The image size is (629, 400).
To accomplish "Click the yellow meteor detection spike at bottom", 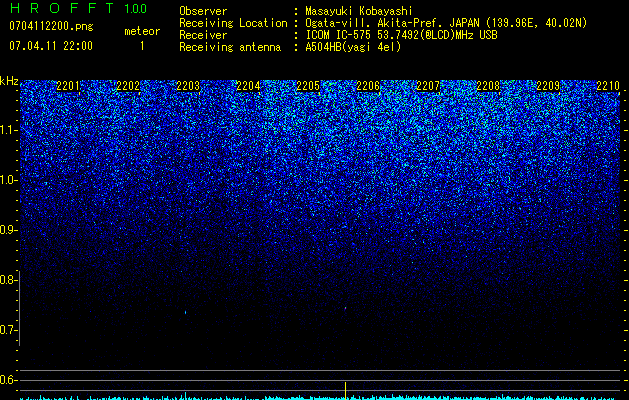I will [345, 390].
